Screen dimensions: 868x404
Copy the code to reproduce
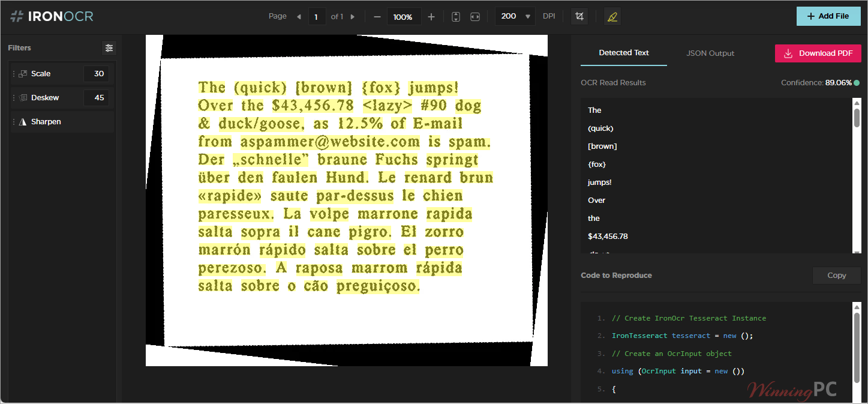pyautogui.click(x=836, y=276)
